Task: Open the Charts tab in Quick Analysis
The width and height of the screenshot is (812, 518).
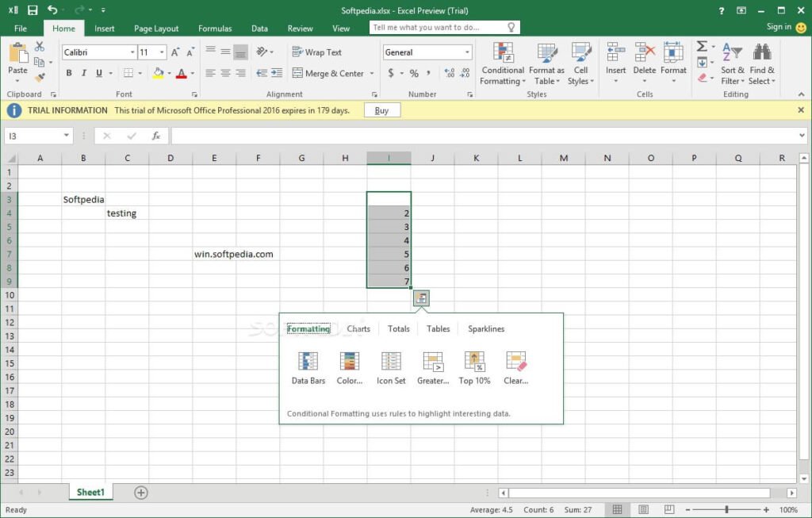Action: (x=358, y=329)
